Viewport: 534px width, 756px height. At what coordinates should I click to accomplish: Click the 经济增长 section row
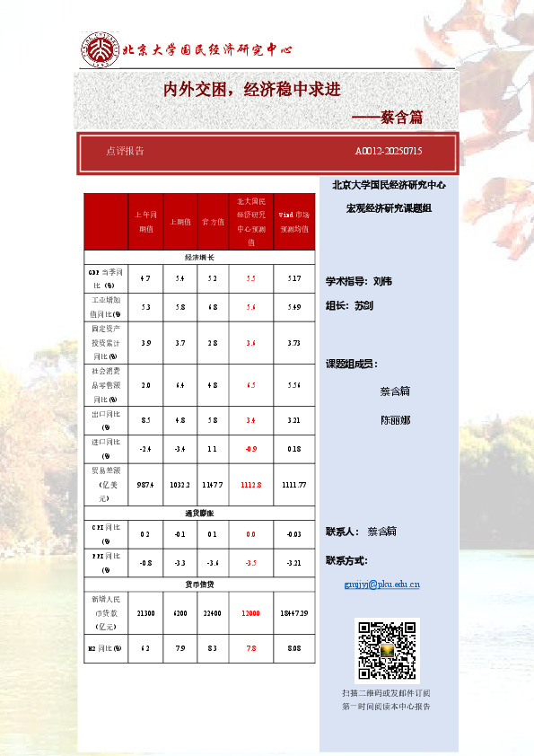tap(199, 258)
